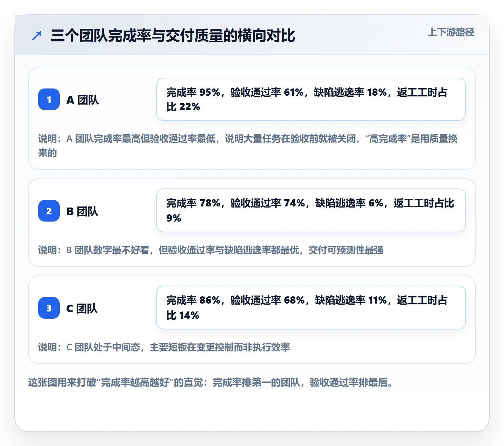
Task: Click the metrics box showing 完成率 86%
Action: (x=311, y=308)
